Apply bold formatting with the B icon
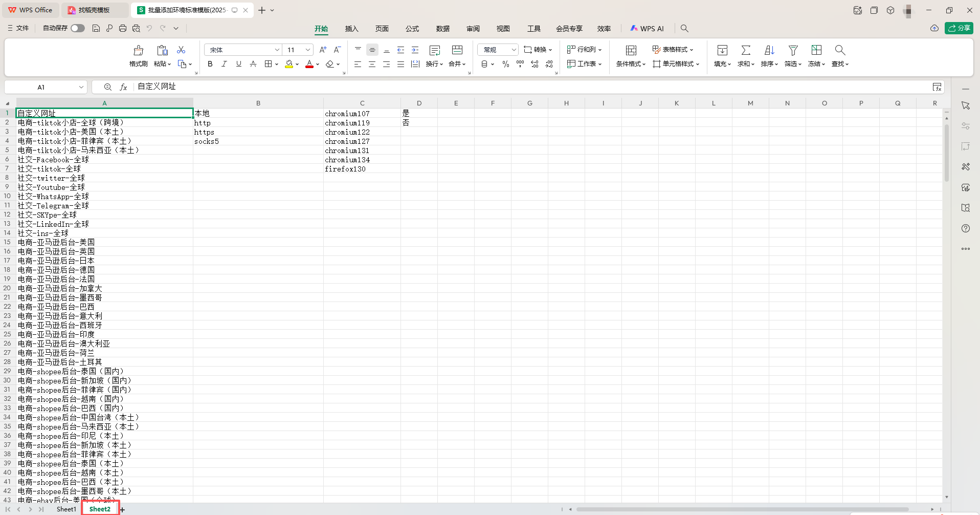980x515 pixels. pos(210,64)
